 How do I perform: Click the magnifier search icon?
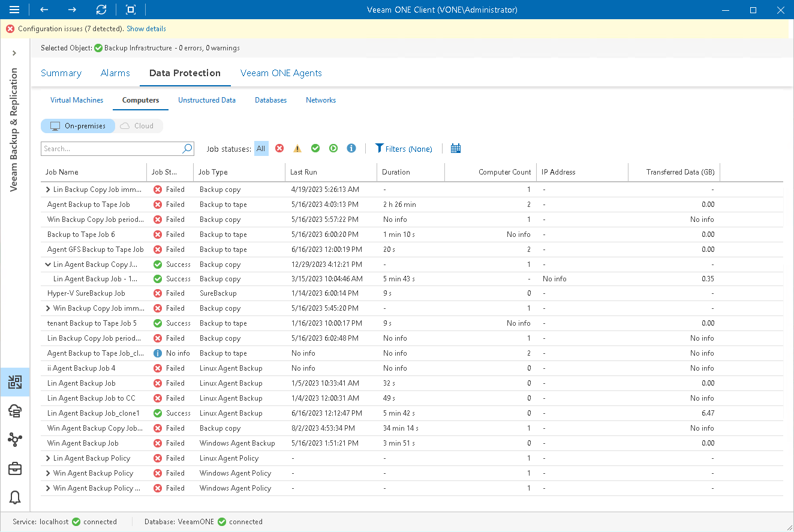(x=187, y=148)
